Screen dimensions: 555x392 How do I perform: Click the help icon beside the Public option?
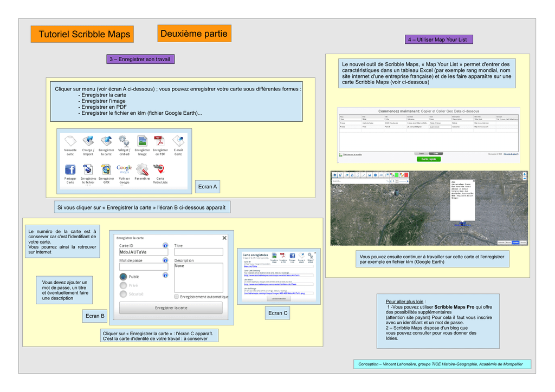(x=165, y=275)
